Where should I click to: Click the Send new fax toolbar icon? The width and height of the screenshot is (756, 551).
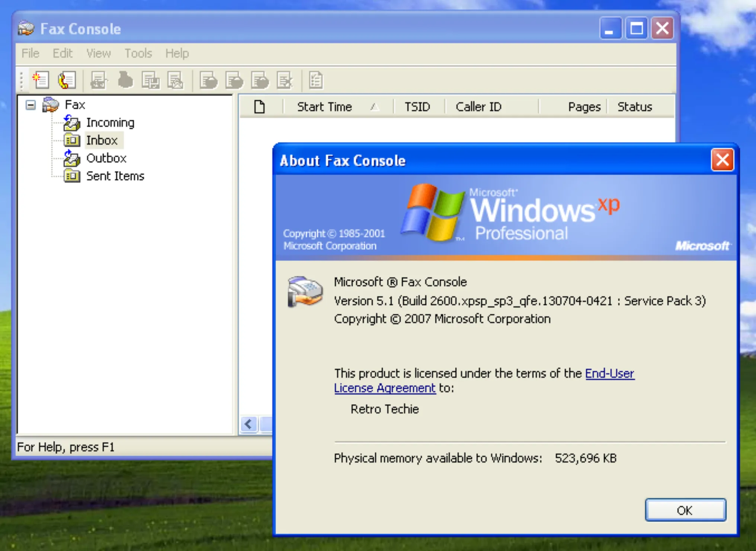coord(41,80)
